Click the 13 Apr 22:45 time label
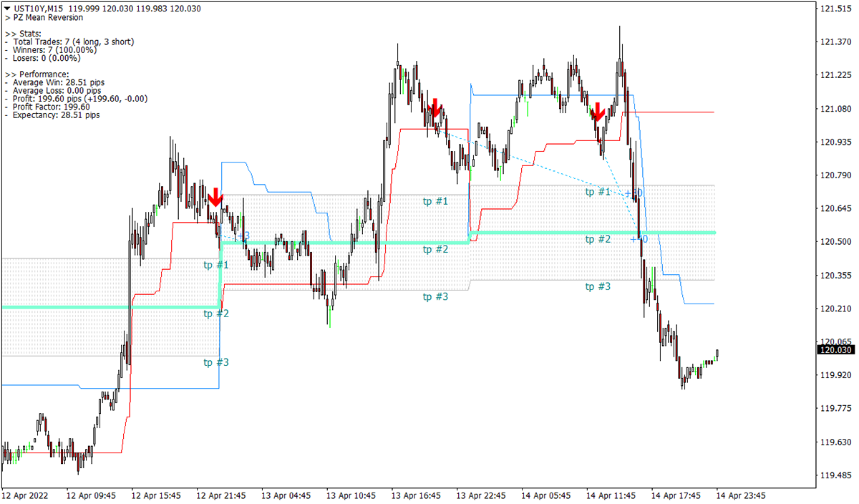Viewport: 859px width, 504px height. [x=481, y=495]
